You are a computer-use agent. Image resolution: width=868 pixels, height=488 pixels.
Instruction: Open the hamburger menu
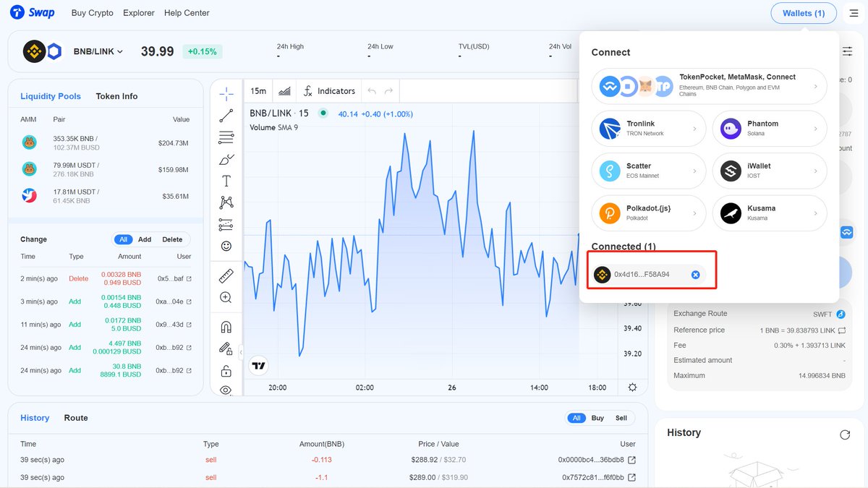[854, 13]
